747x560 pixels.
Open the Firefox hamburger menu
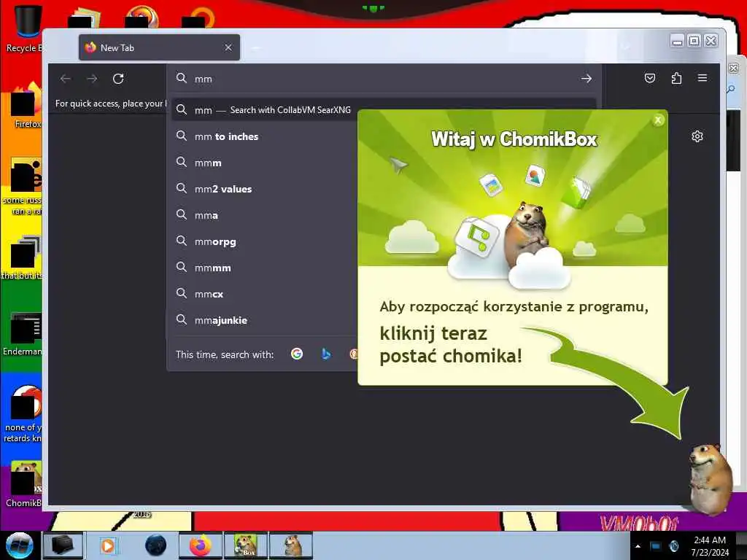tap(703, 77)
